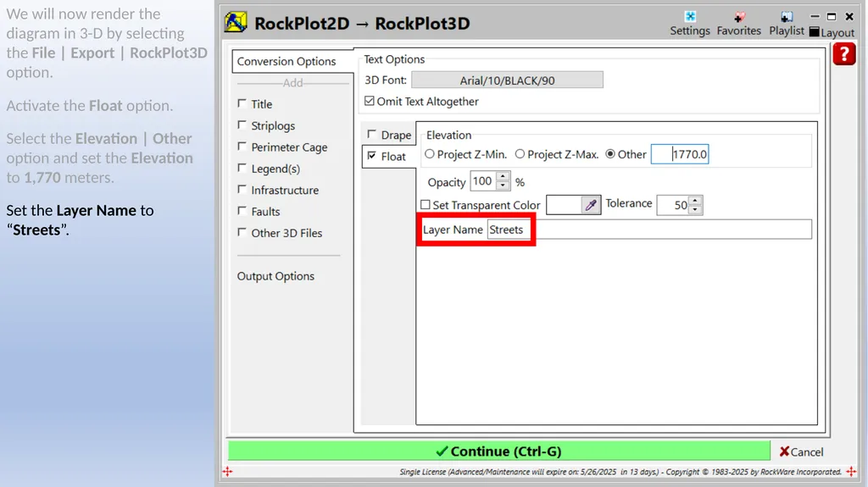This screenshot has width=868, height=487.
Task: Select Project Z-Max. radio button
Action: click(520, 154)
